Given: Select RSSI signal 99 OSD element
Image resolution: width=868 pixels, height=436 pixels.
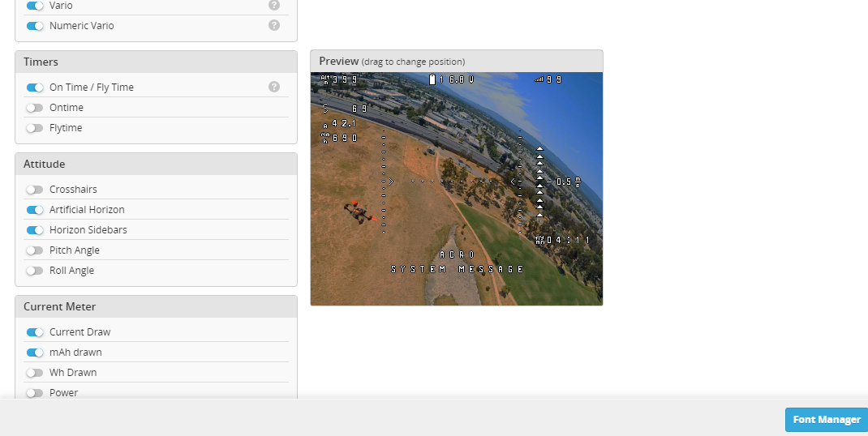Looking at the screenshot, I should click(548, 79).
